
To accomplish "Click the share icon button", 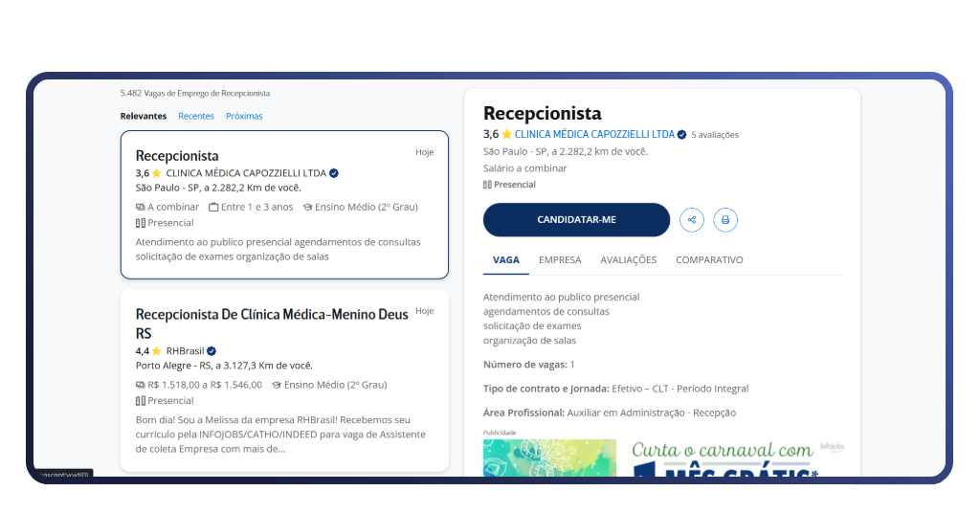I will click(691, 220).
